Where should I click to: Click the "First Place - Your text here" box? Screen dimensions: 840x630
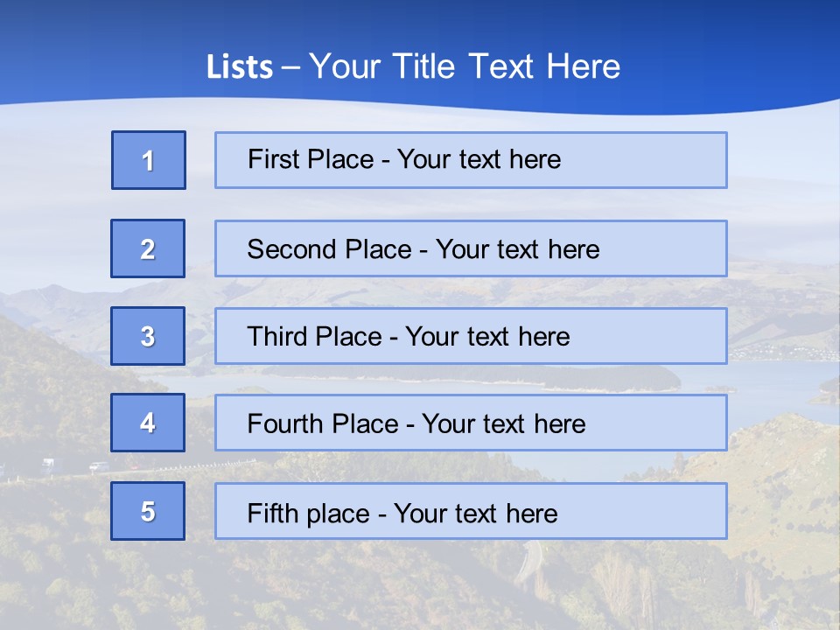(x=470, y=160)
